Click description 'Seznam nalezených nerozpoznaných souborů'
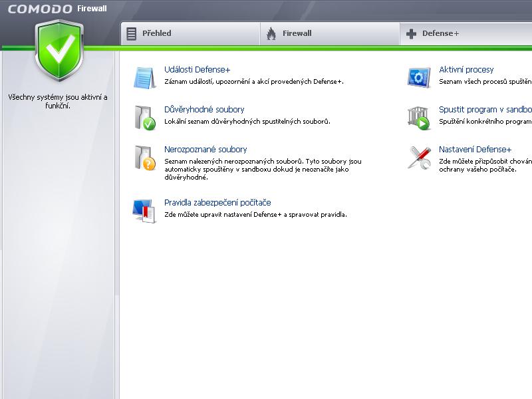This screenshot has height=399, width=532. pyautogui.click(x=234, y=162)
